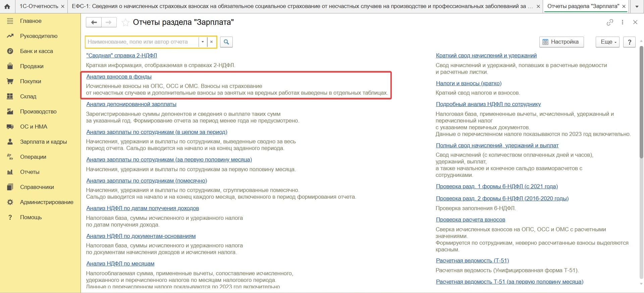Click the magnifier search button
The image size is (644, 293).
click(226, 42)
